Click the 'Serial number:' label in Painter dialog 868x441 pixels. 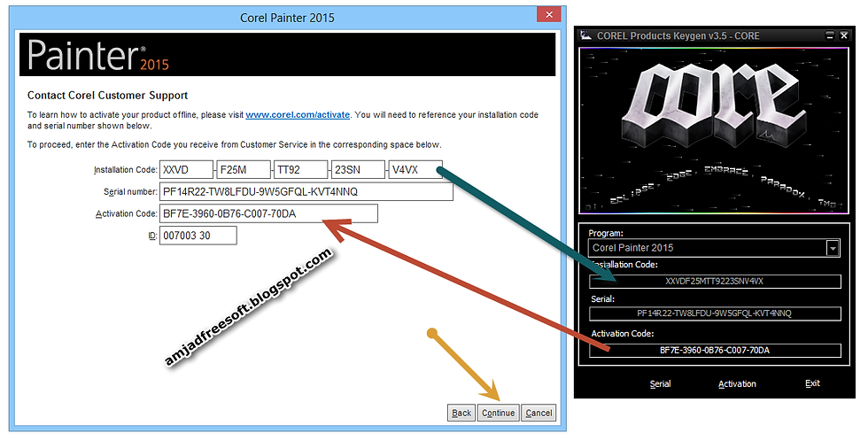pyautogui.click(x=131, y=191)
